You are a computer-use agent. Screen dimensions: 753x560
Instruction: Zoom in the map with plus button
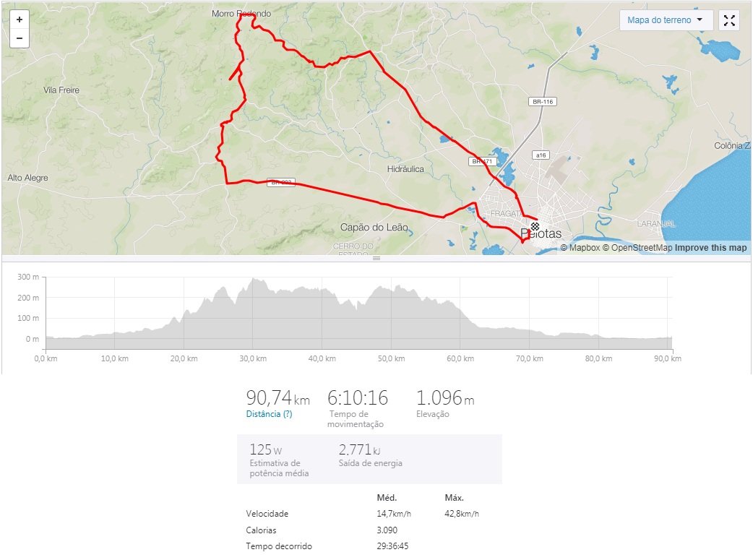click(20, 20)
